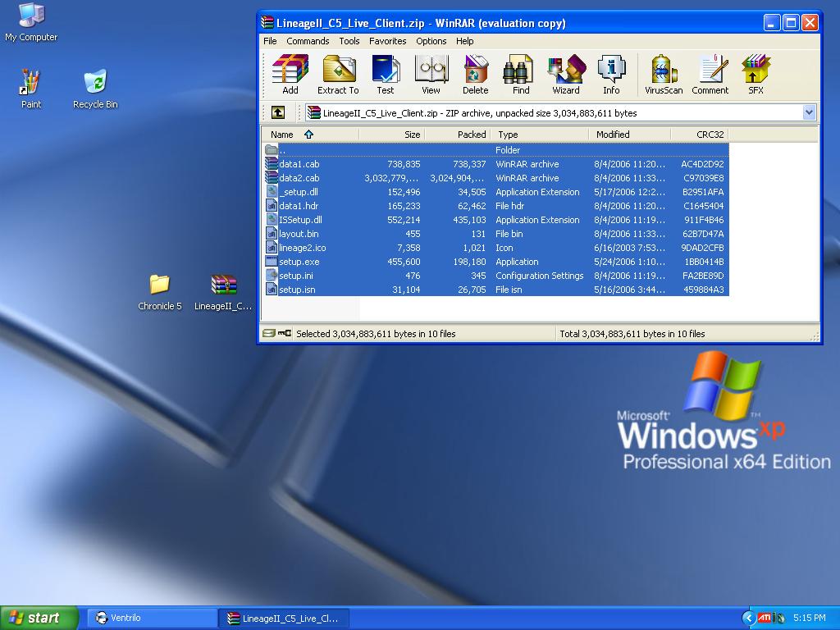Select the setup.exe file
This screenshot has width=840, height=630.
tap(496, 262)
